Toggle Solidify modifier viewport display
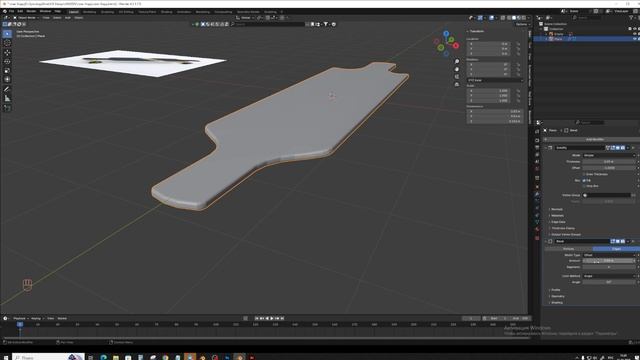 click(x=618, y=148)
